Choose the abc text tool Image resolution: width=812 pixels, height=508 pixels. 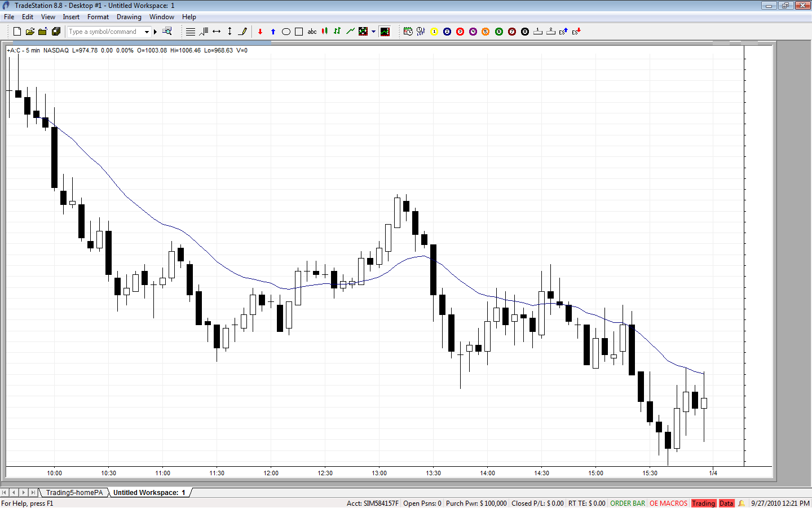pos(312,32)
